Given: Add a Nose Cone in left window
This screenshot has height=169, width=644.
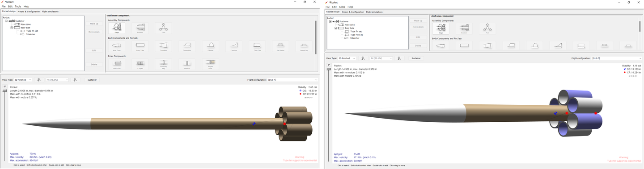Looking at the screenshot, I should click(x=116, y=46).
